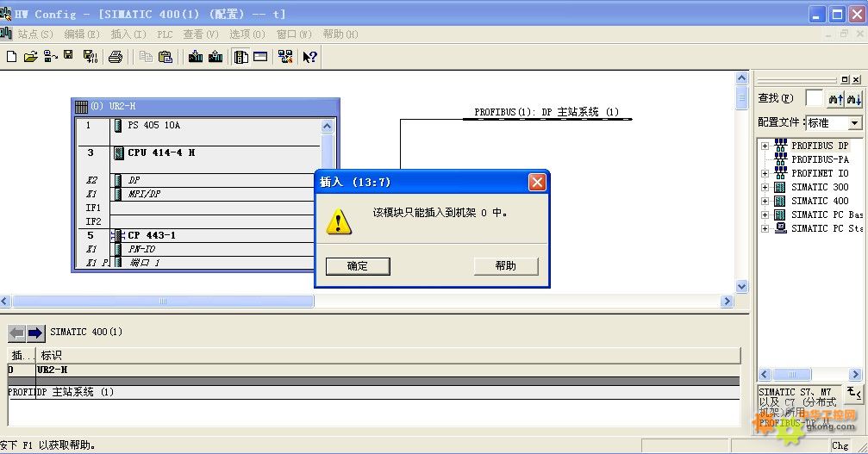Click the Download to Module icon

(196, 56)
